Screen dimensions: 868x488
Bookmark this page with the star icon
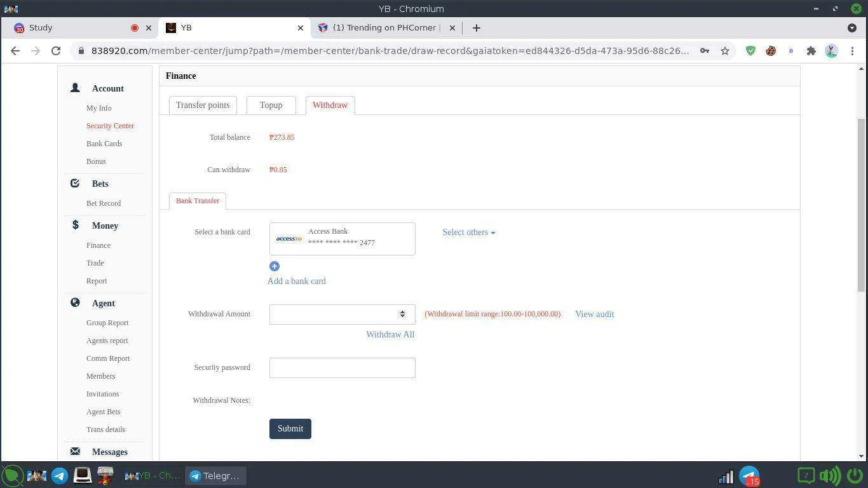(725, 51)
